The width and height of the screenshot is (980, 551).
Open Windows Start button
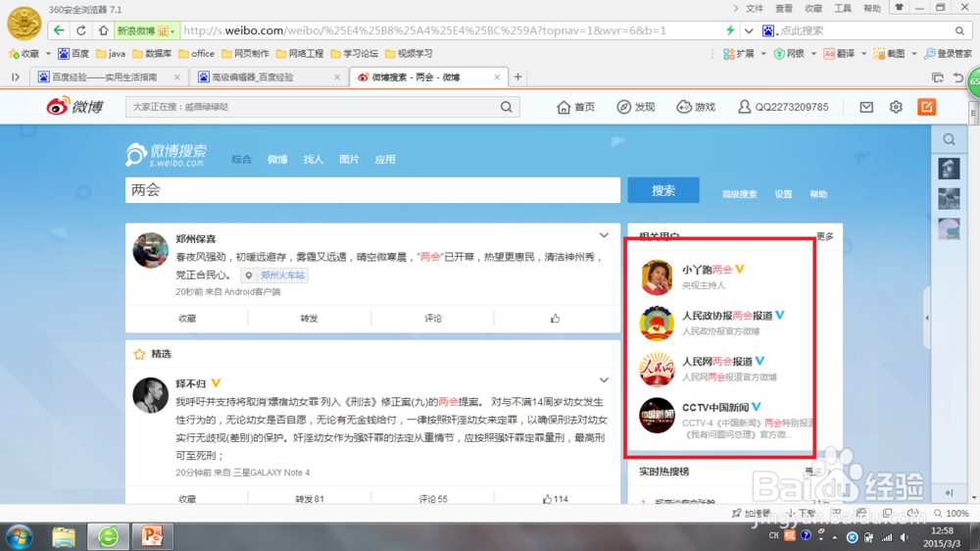point(20,536)
